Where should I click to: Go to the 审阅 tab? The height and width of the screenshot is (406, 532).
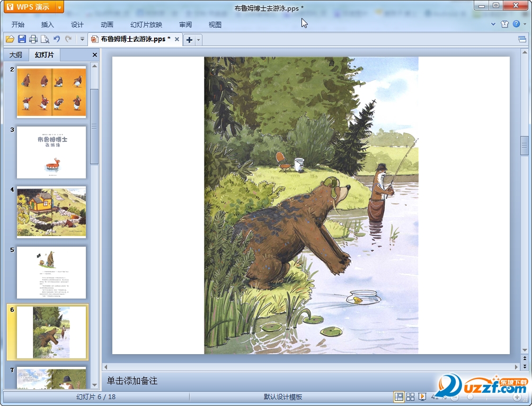point(185,25)
